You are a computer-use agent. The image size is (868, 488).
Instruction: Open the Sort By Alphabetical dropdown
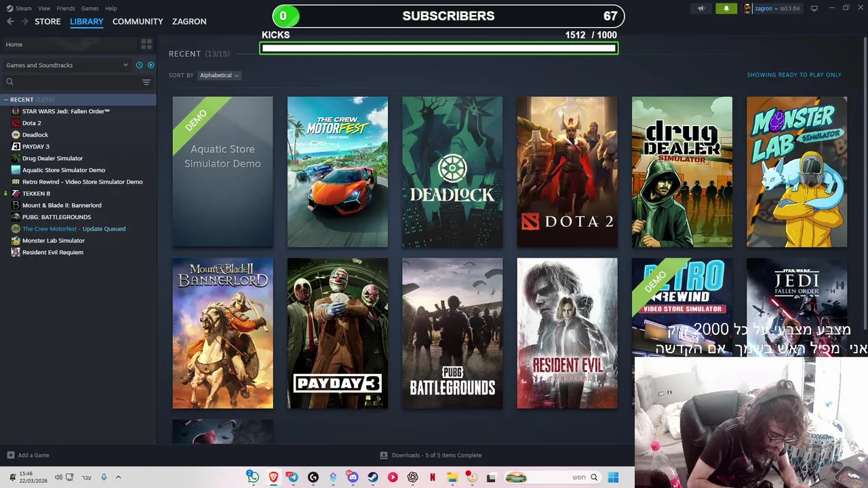[x=219, y=75]
